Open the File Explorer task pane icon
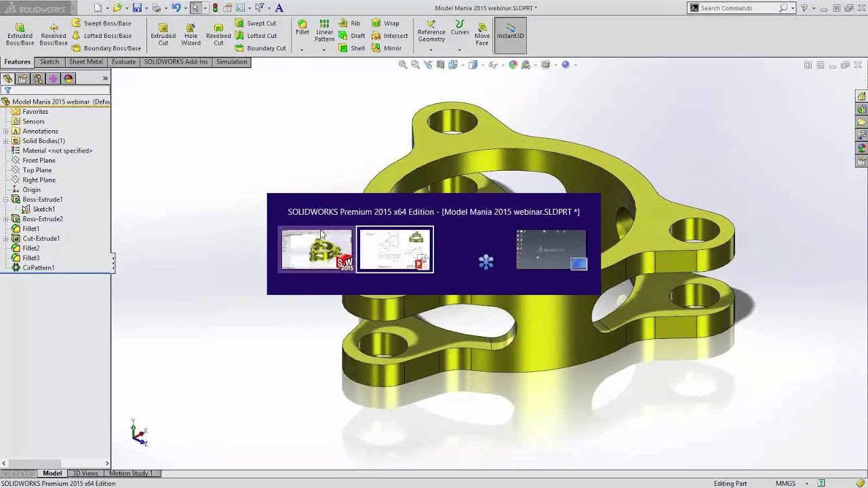The width and height of the screenshot is (868, 488). [862, 122]
